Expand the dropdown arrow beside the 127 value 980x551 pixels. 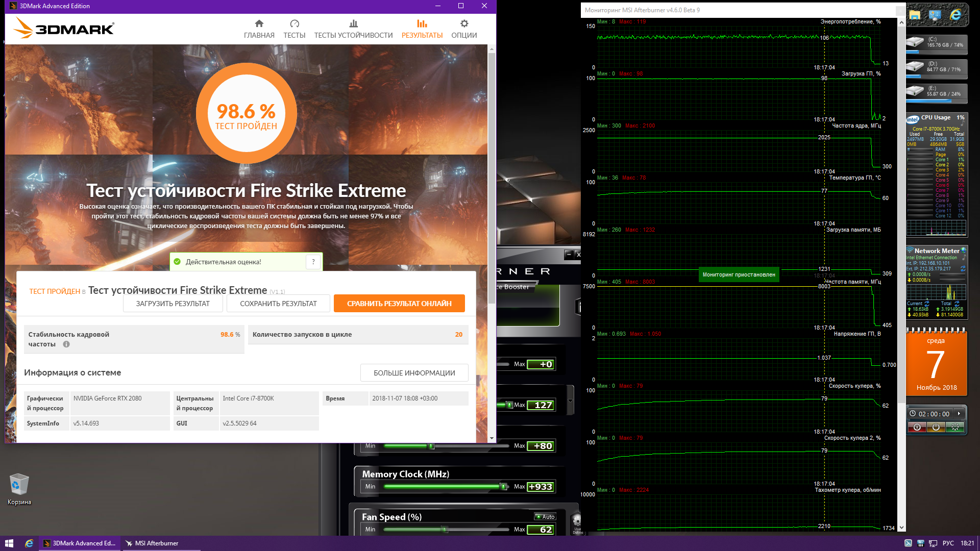click(570, 401)
